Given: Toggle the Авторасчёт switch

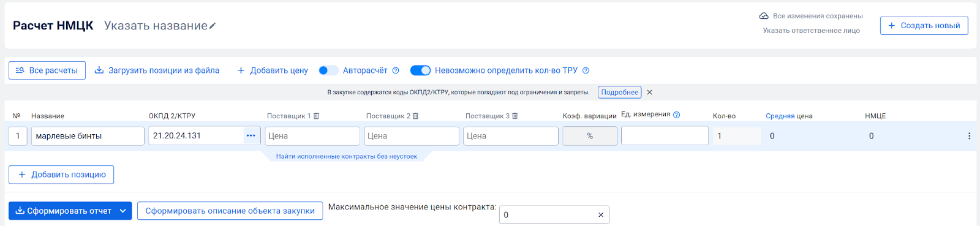Looking at the screenshot, I should 329,70.
